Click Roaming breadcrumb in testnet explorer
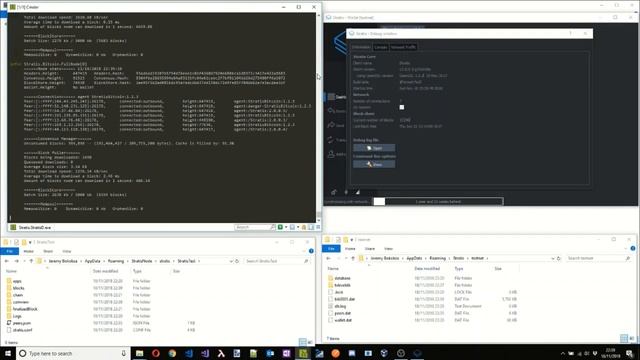Image resolution: width=640 pixels, height=360 pixels. (x=438, y=258)
